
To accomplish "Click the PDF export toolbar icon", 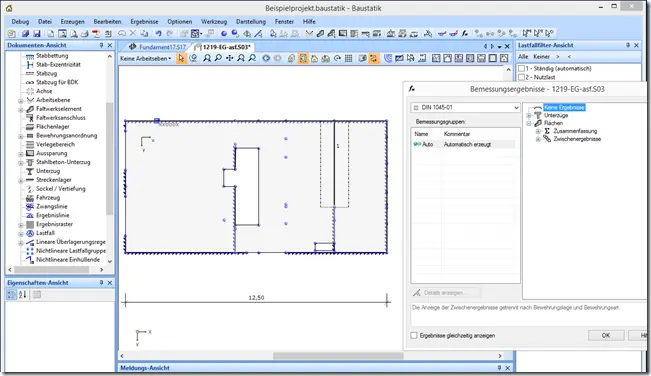I will point(96,34).
